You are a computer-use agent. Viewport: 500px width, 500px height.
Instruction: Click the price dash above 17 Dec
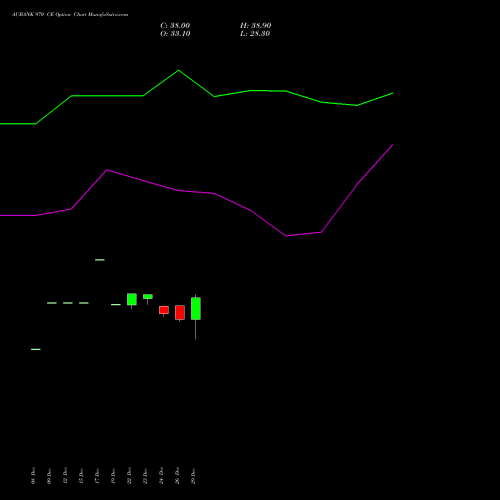(x=100, y=260)
